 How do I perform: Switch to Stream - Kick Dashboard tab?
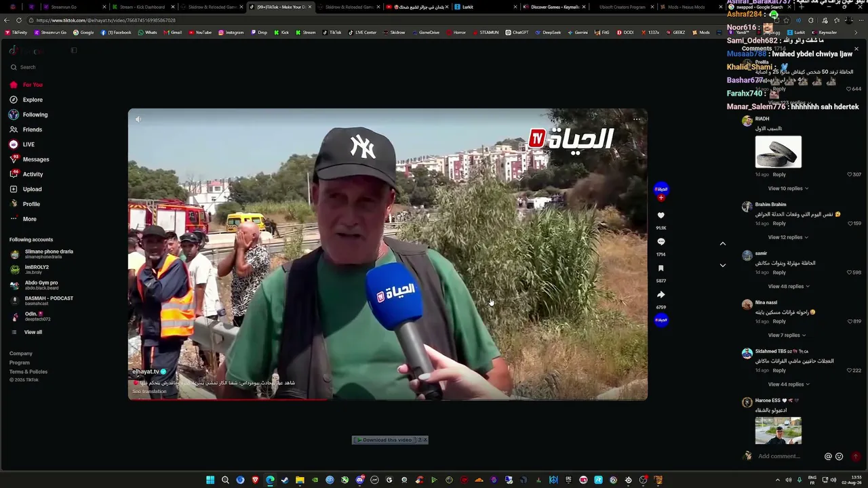click(142, 7)
